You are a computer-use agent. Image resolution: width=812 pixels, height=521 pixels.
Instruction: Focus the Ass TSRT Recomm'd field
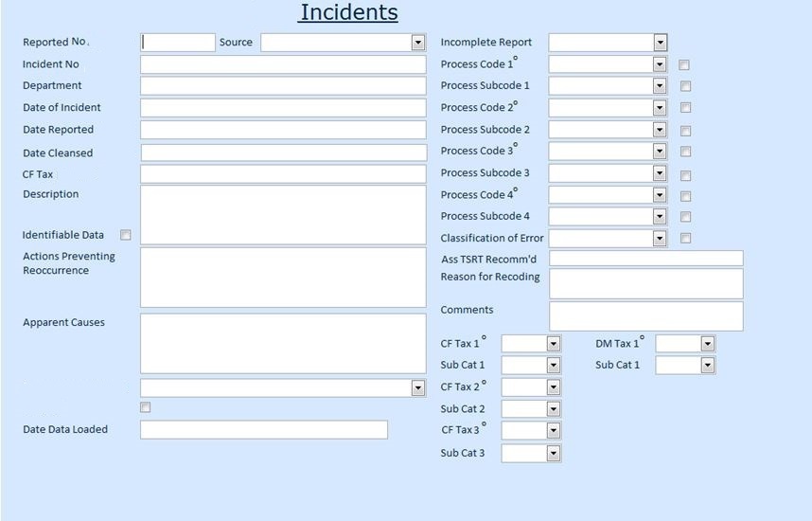(x=645, y=259)
